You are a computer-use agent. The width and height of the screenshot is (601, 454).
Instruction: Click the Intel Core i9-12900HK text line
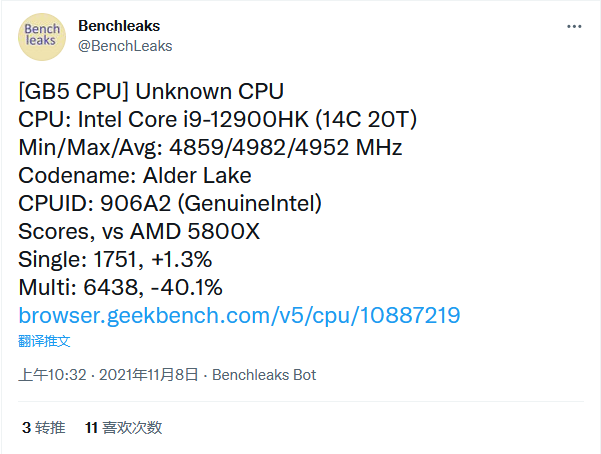217,119
